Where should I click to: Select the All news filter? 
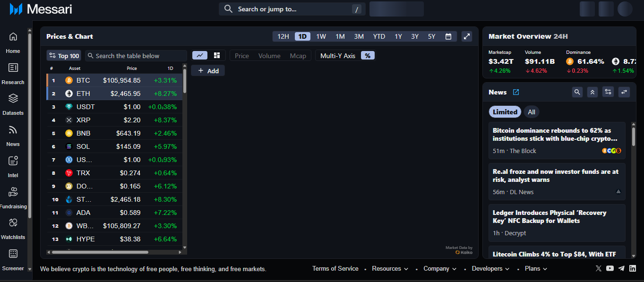(532, 112)
